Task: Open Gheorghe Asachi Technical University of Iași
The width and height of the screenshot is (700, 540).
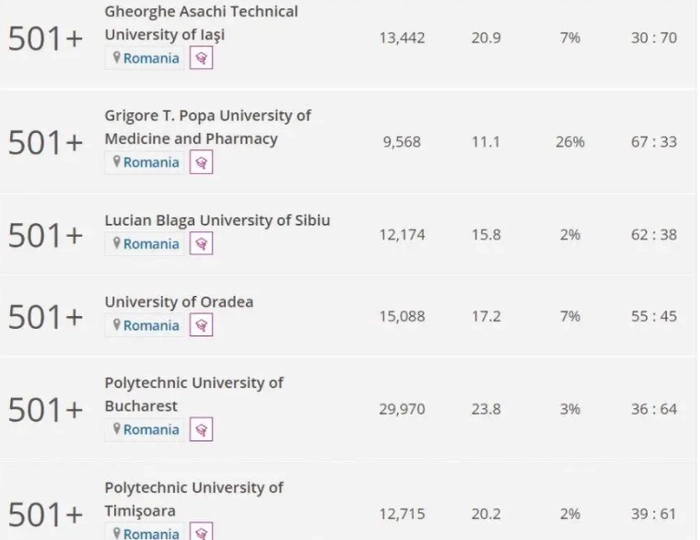Action: tap(201, 23)
